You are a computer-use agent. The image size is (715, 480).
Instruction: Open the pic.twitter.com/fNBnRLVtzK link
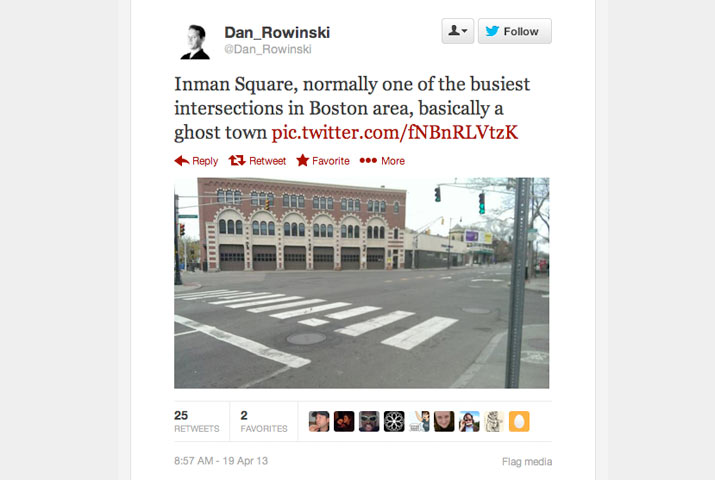394,133
